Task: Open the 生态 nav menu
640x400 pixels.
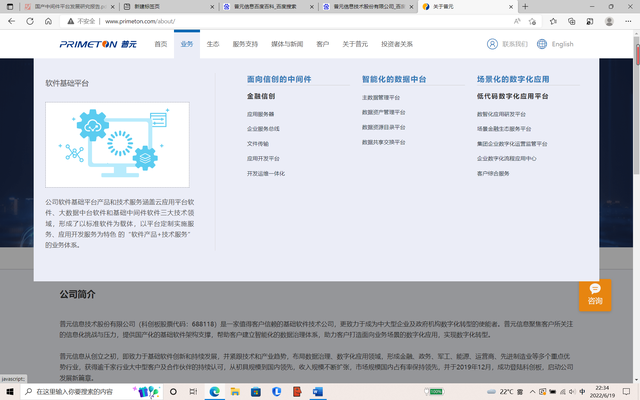Action: 213,44
